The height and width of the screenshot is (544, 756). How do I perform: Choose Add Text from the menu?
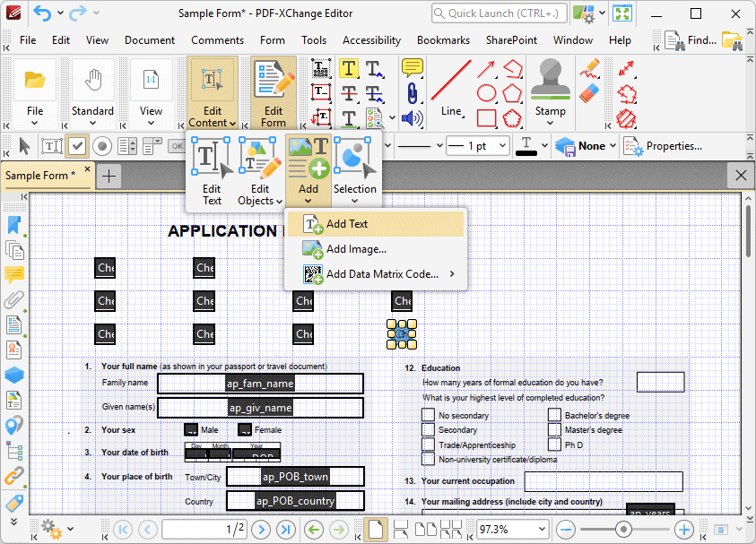(x=376, y=224)
